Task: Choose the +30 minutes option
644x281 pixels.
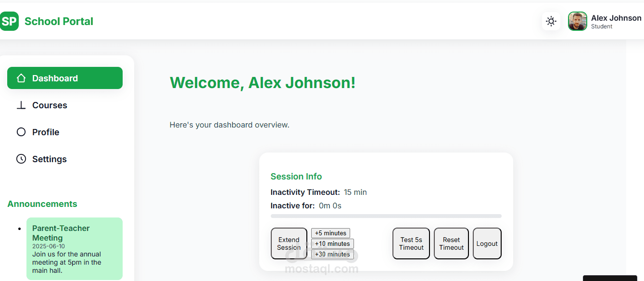Action: click(x=332, y=254)
